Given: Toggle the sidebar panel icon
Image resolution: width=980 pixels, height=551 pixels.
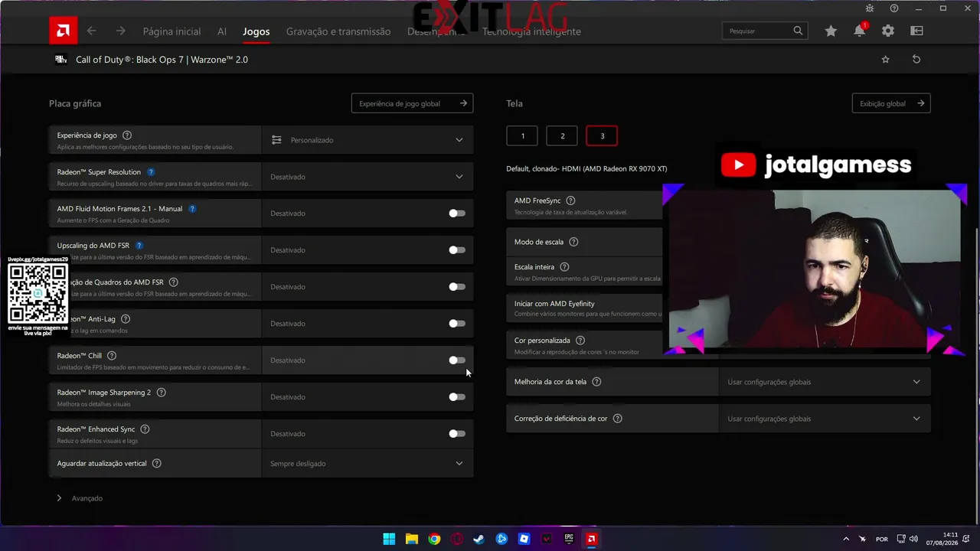Looking at the screenshot, I should 916,31.
